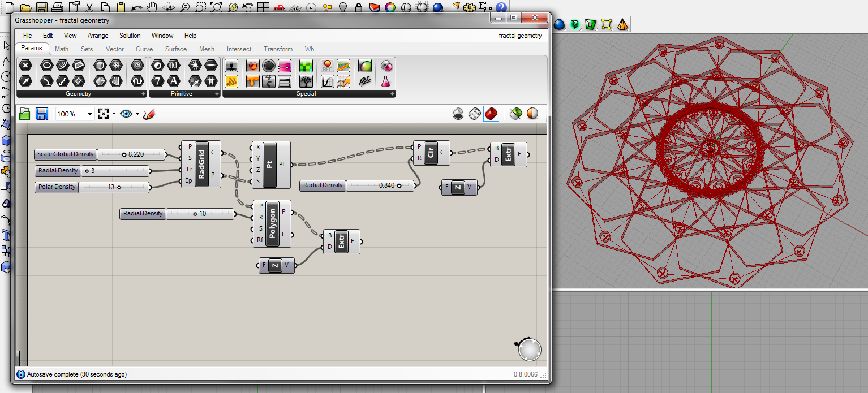Expand the Geometry panel with its bottom arrow
Image resolution: width=868 pixels, height=393 pixels.
coord(143,93)
